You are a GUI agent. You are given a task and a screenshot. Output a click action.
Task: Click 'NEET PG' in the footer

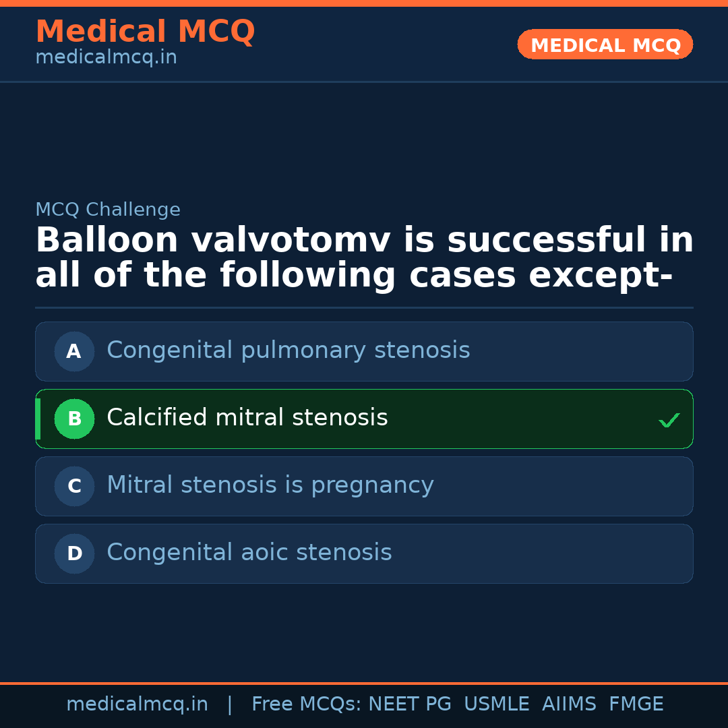410,704
